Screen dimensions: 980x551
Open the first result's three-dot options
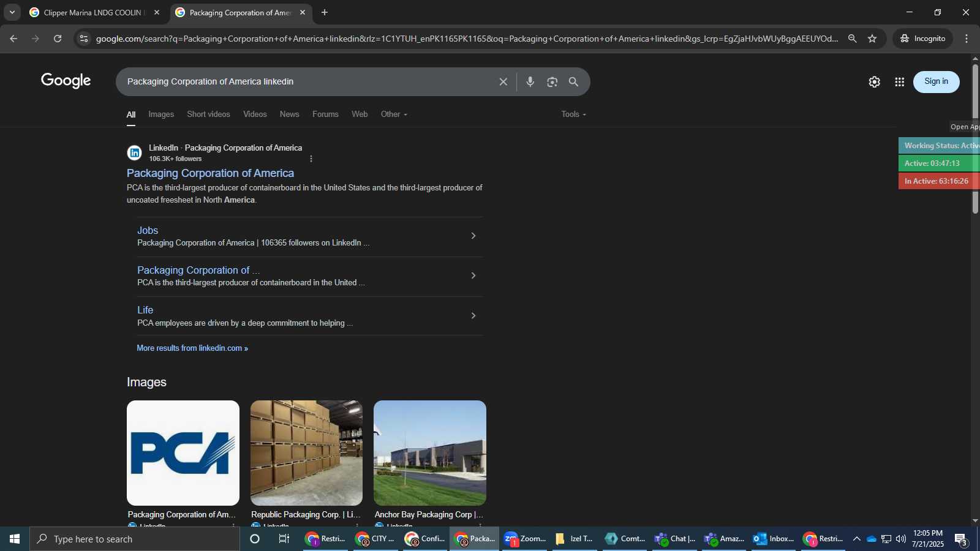311,159
